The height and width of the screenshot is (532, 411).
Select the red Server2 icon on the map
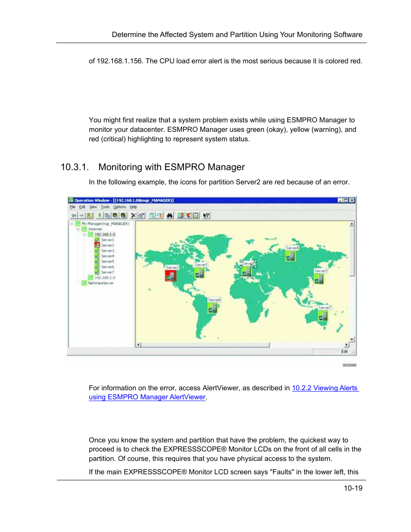click(171, 276)
